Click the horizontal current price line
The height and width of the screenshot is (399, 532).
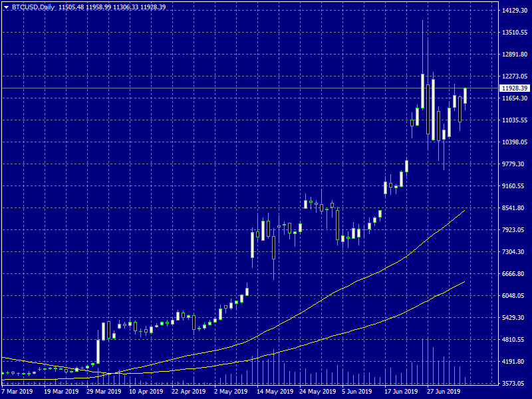(x=251, y=88)
